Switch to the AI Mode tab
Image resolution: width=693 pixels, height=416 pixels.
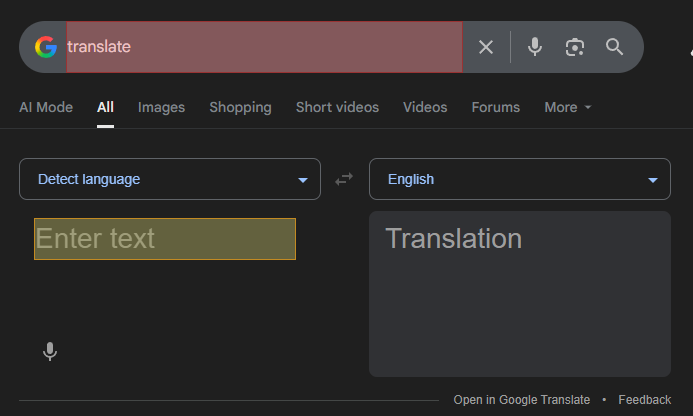pyautogui.click(x=46, y=107)
